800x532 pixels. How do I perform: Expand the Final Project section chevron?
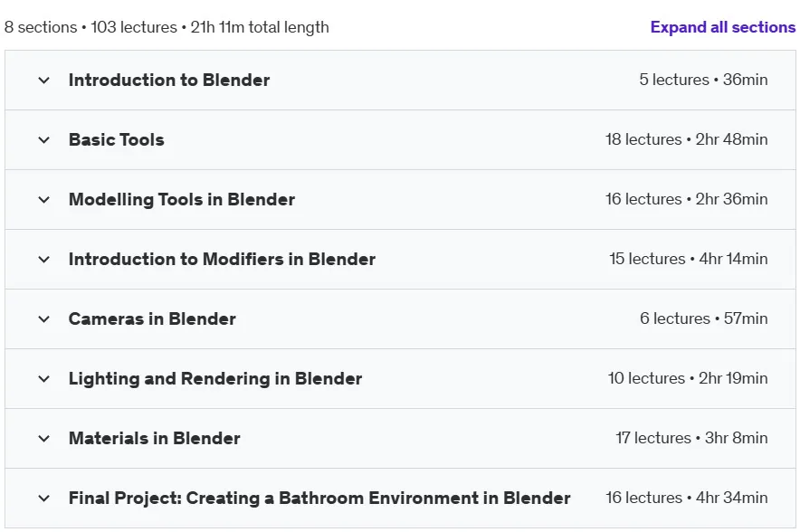43,498
